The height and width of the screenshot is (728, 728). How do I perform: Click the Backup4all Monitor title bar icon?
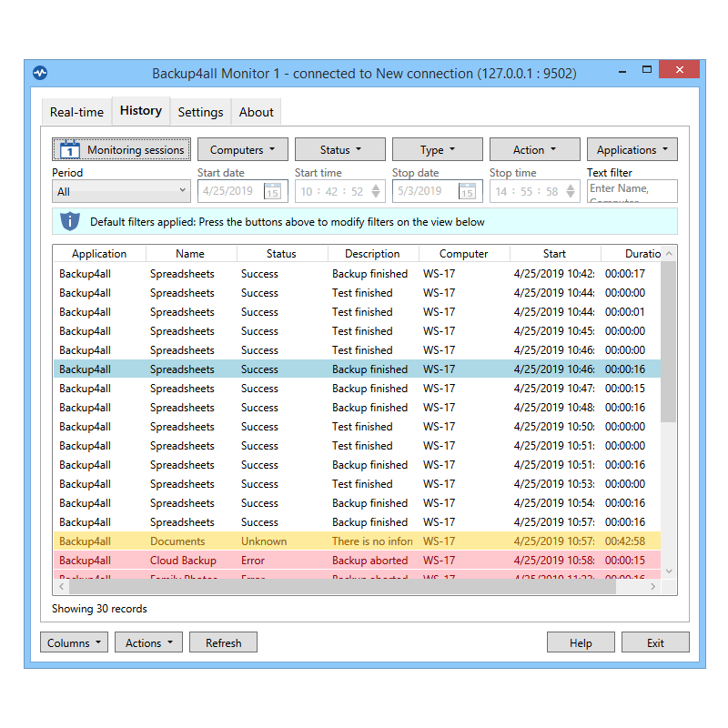[x=40, y=73]
